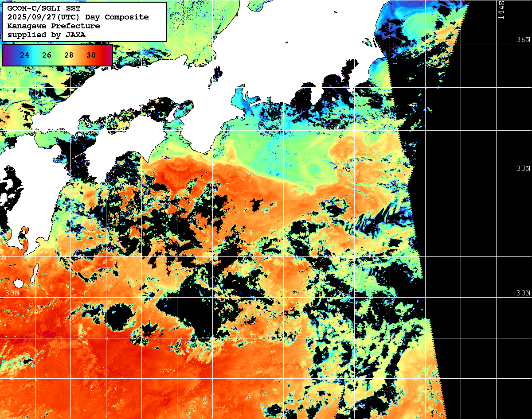Click the '26' value on the color scale

click(x=47, y=55)
